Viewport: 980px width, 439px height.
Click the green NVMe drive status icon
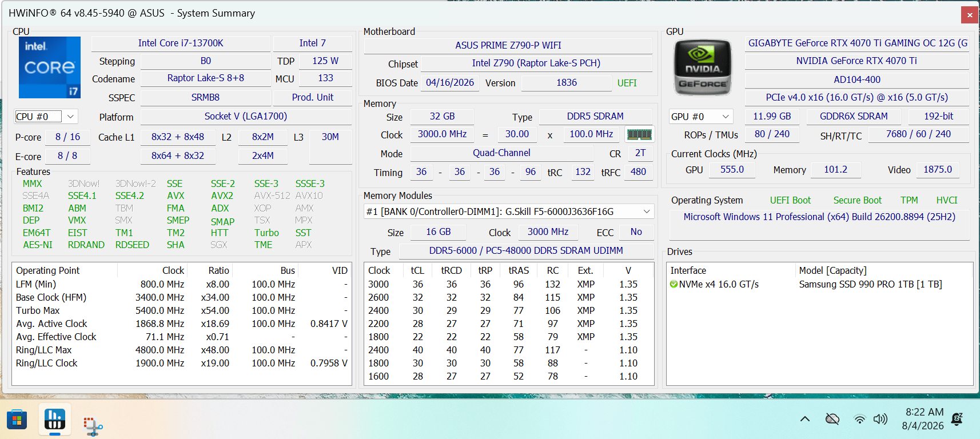[674, 284]
